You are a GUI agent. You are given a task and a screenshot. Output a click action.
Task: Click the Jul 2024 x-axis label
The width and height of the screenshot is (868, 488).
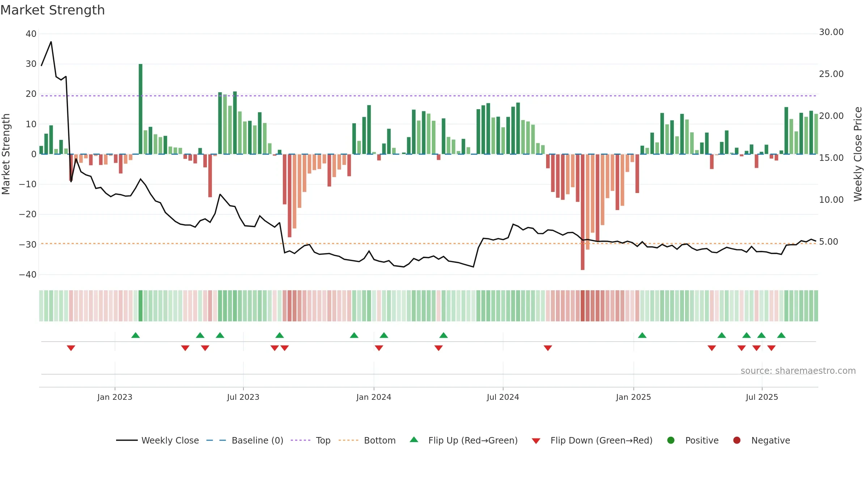coord(503,397)
